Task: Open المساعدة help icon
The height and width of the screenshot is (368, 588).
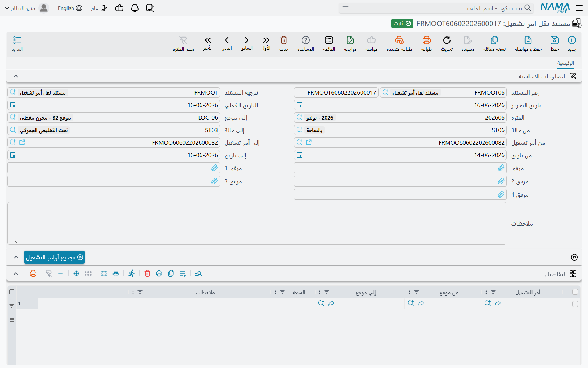Action: 306,43
